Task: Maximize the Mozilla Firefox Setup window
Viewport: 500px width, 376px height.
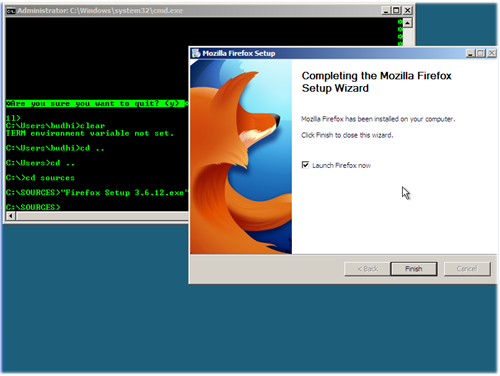Action: point(481,53)
